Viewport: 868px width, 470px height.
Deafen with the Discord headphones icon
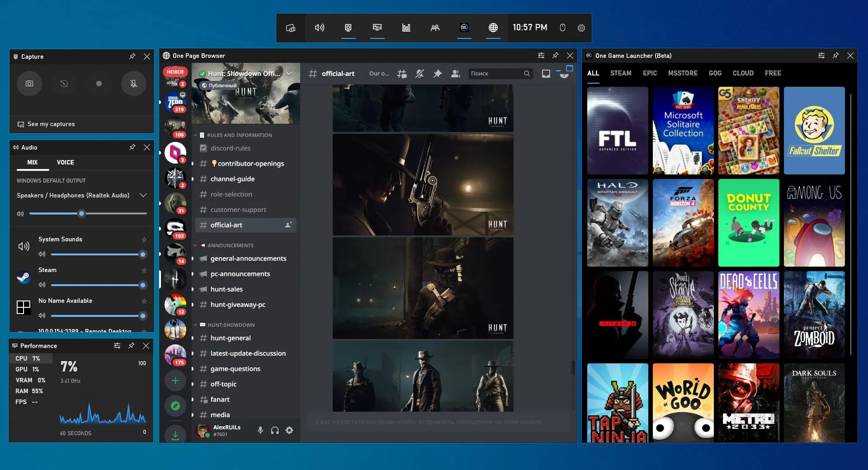point(275,430)
